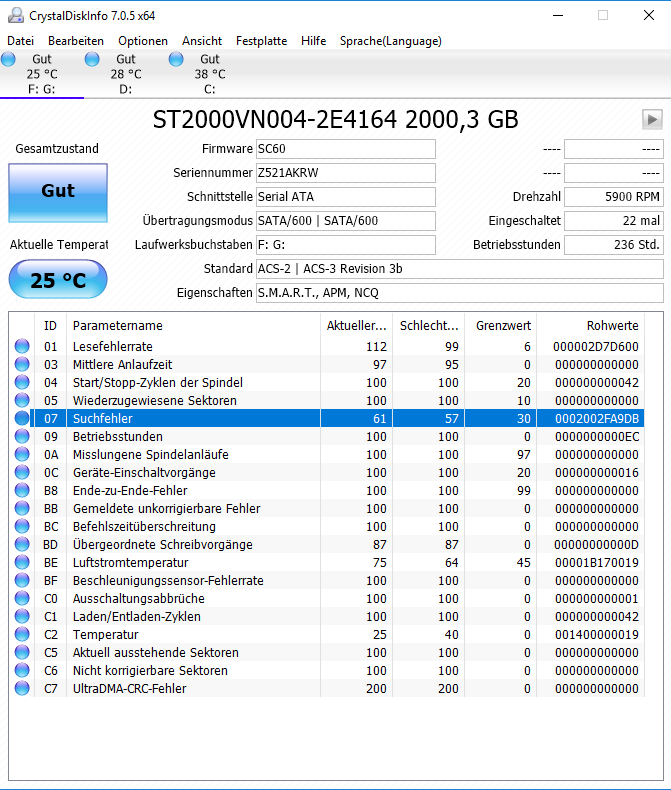The image size is (671, 790).
Task: Click status icon of Geräte-Einschaltvorgänge row
Action: (22, 472)
